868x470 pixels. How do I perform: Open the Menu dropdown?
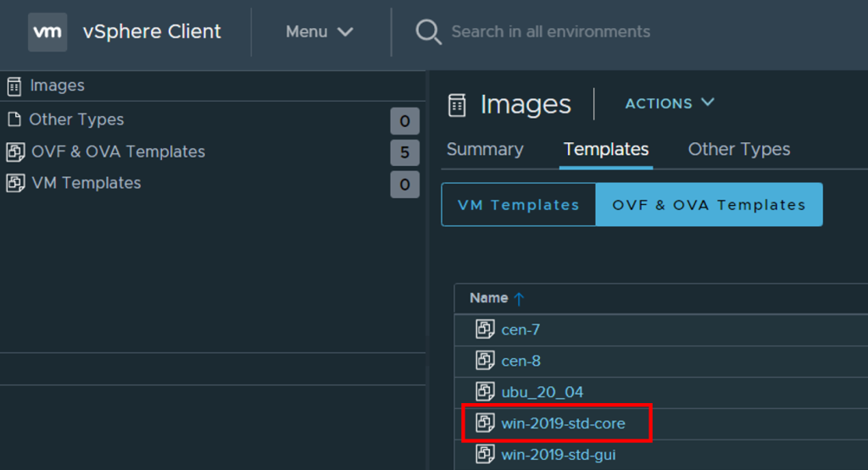click(x=320, y=32)
